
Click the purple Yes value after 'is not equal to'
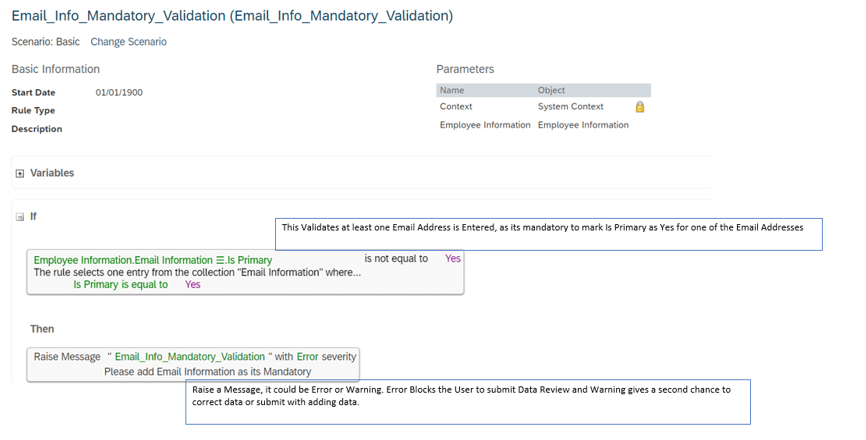[x=453, y=258]
